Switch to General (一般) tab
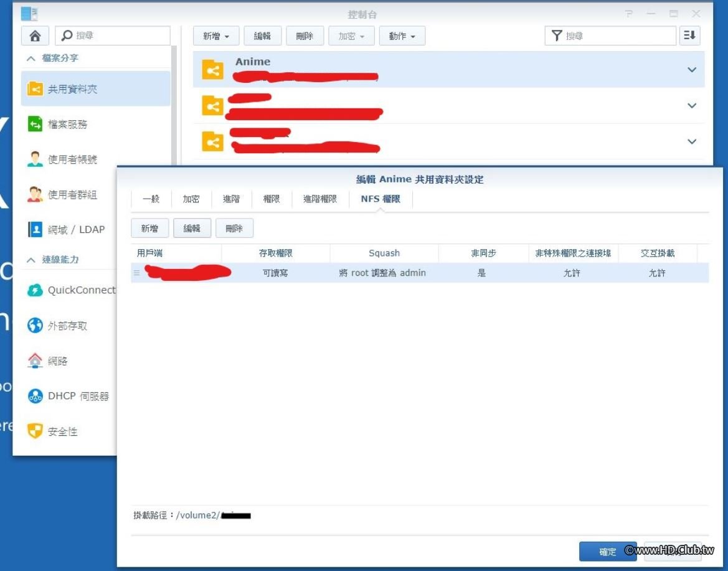The image size is (728, 571). click(x=151, y=199)
